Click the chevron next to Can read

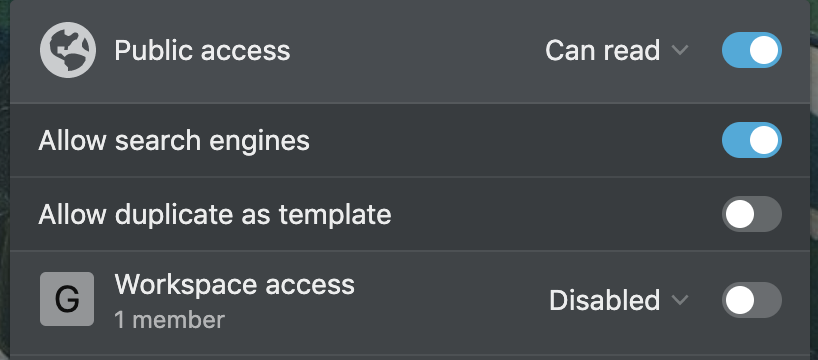(x=680, y=51)
